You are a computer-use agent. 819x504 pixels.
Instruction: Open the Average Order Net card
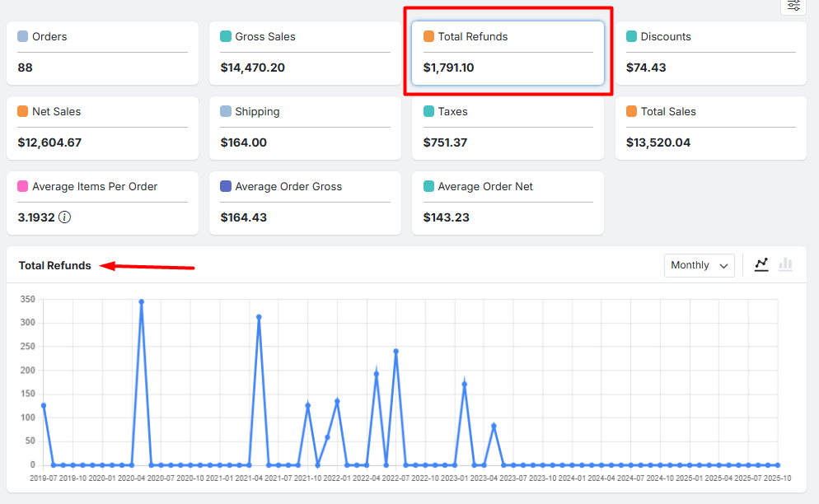(x=508, y=203)
